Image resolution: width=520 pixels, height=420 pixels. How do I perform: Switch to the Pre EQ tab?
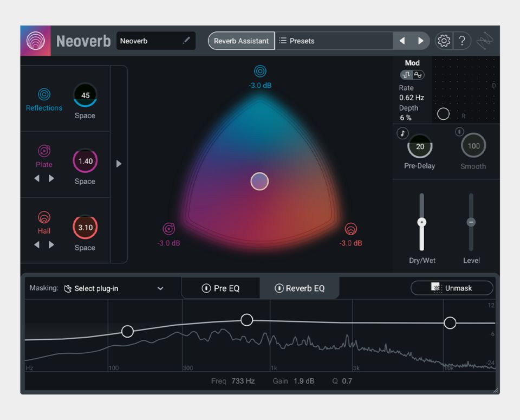pyautogui.click(x=226, y=288)
